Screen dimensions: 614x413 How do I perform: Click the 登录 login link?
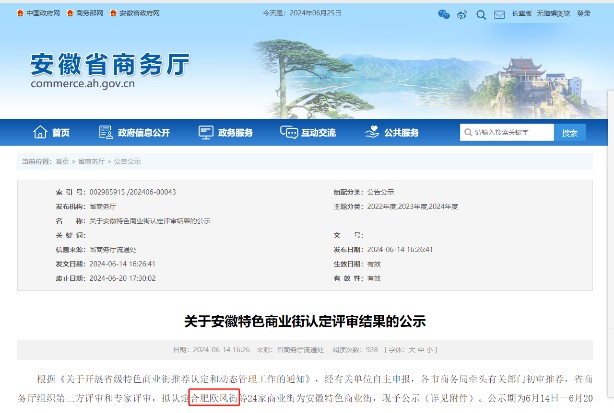583,14
